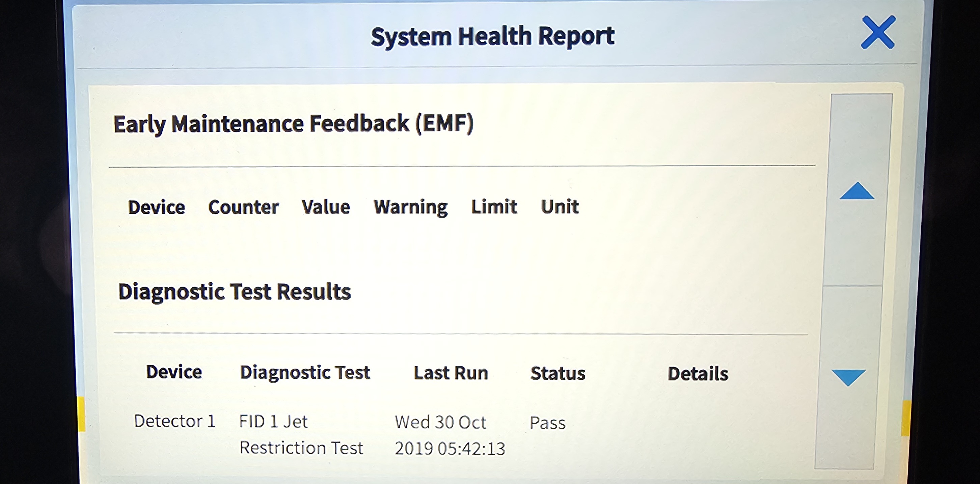Click the Limit column header
This screenshot has height=484, width=980.
tap(494, 207)
